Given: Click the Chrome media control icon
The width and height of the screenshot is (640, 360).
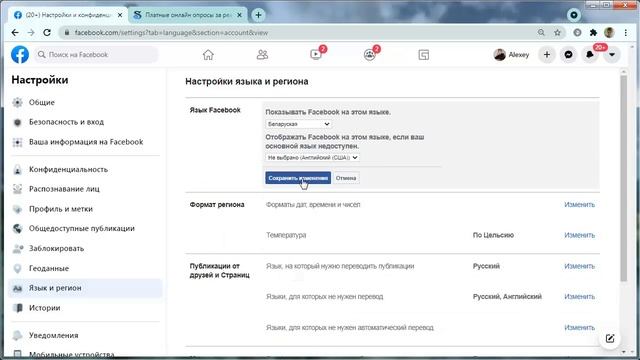Looking at the screenshot, I should click(574, 15).
